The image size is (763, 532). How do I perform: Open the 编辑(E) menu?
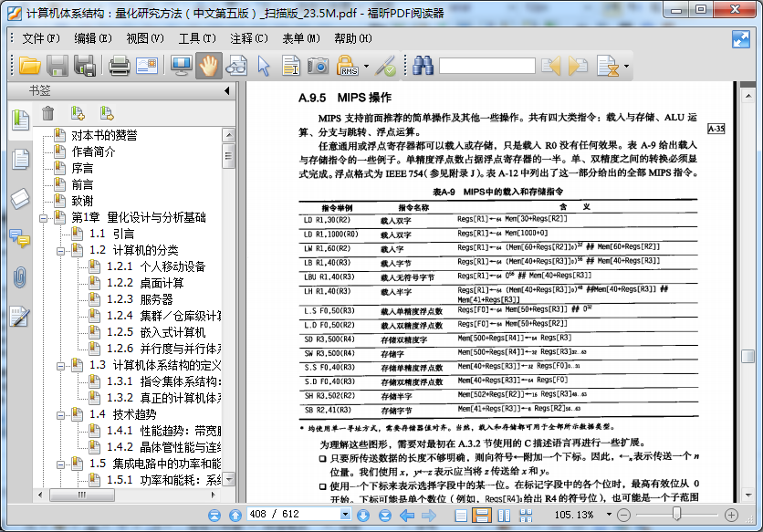coord(93,38)
